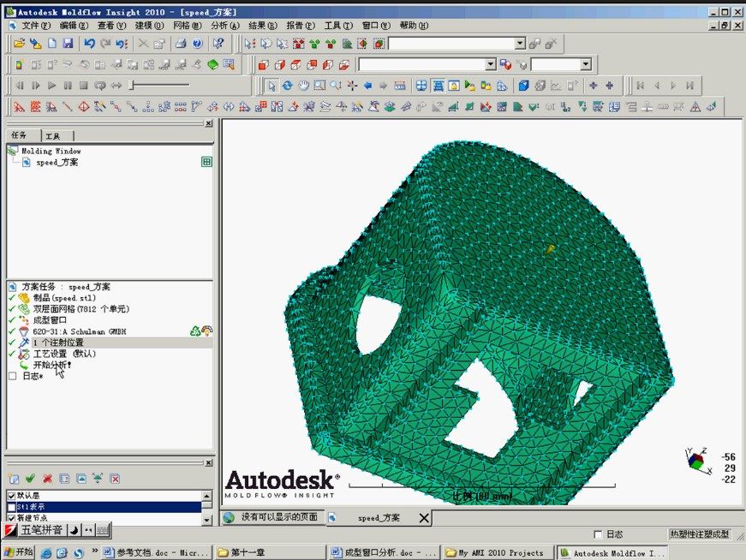Open the small rightmost toolbar dropdown

pyautogui.click(x=586, y=64)
